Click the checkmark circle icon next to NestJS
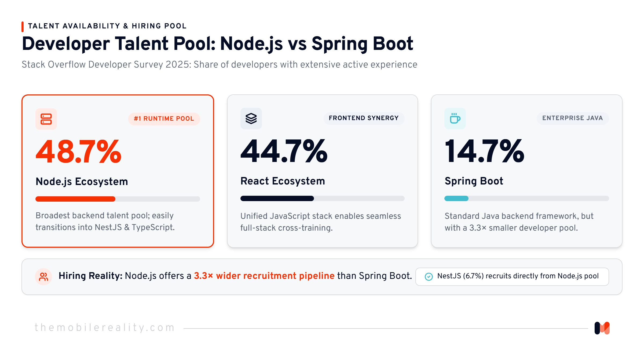This screenshot has width=644, height=362. coord(429,276)
